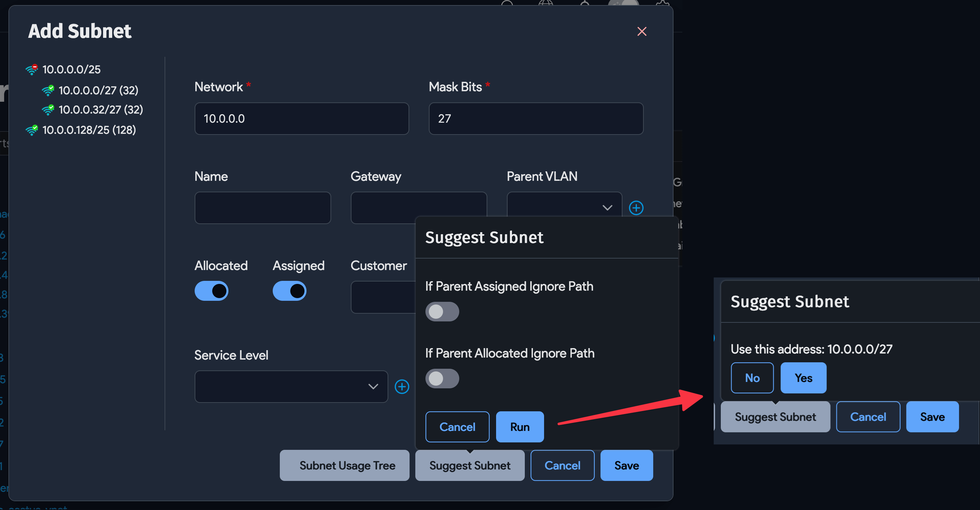Turn off the Assigned switch
Image resolution: width=980 pixels, height=510 pixels.
290,291
